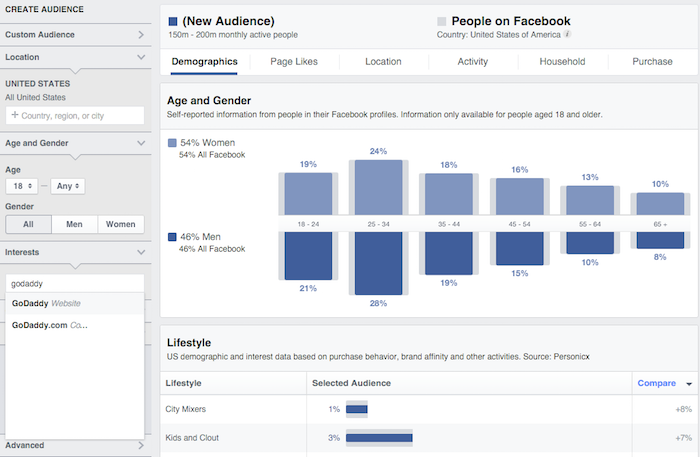This screenshot has height=457, width=700.
Task: Click the men 8% bar for 65 +
Action: (660, 240)
